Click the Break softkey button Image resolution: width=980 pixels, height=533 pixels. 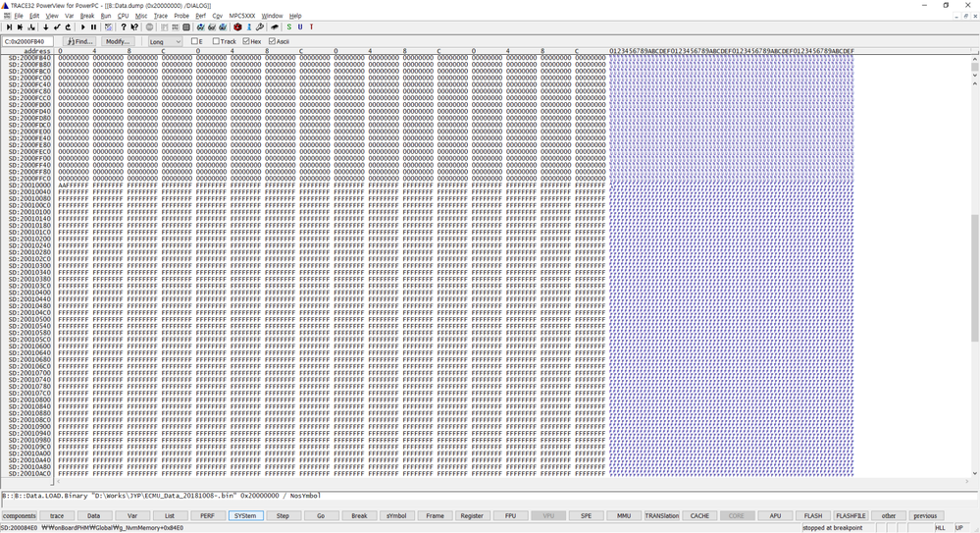359,516
